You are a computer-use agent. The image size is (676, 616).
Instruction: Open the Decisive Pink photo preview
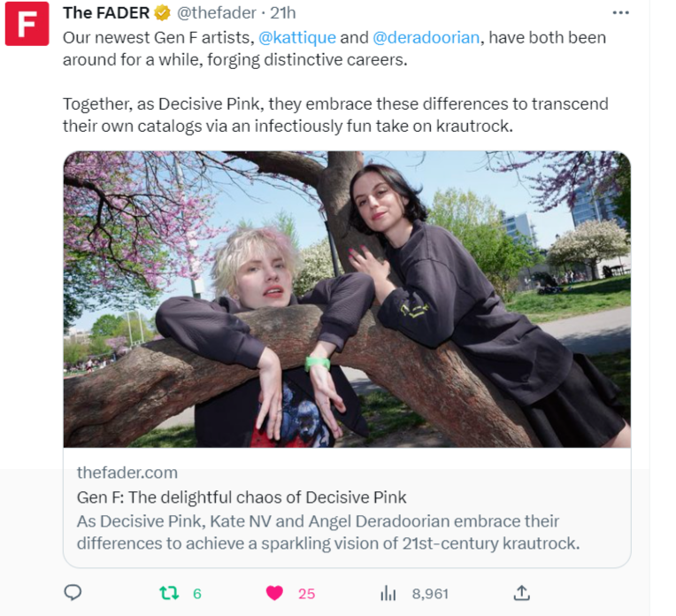pyautogui.click(x=347, y=299)
